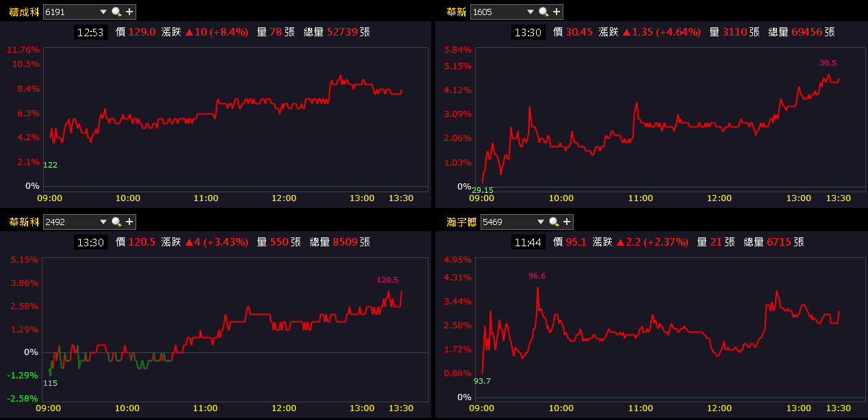Image resolution: width=868 pixels, height=420 pixels.
Task: Click the opening price label 93.7
Action: [482, 381]
